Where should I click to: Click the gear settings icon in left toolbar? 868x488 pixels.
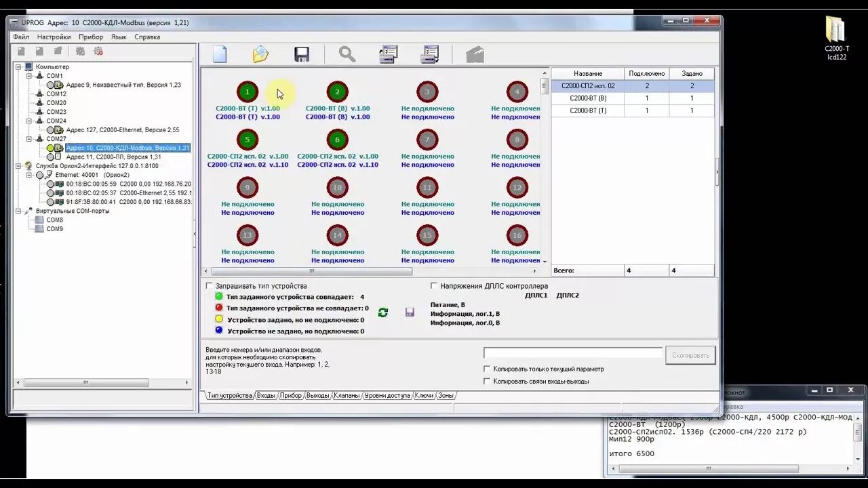(80, 51)
